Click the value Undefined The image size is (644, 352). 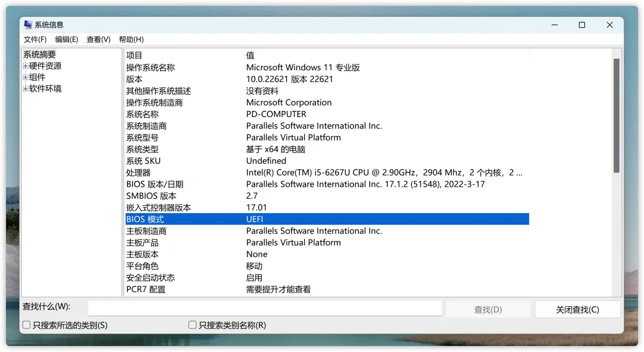266,161
